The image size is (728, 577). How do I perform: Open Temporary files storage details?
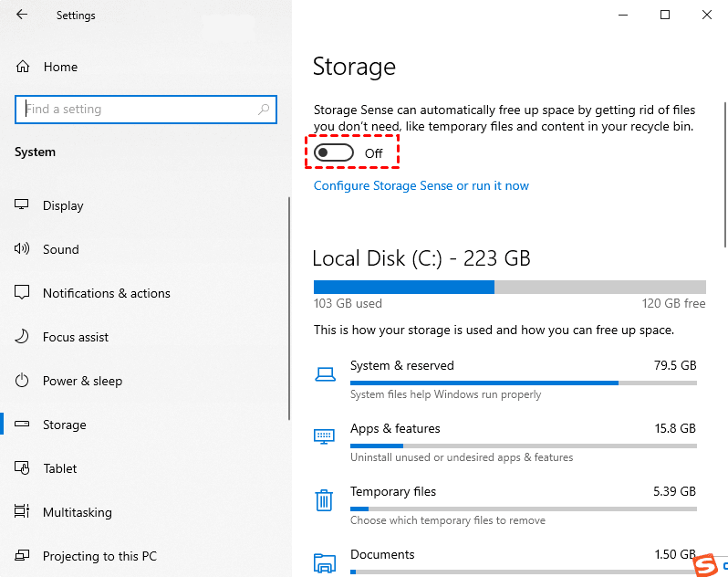click(393, 492)
